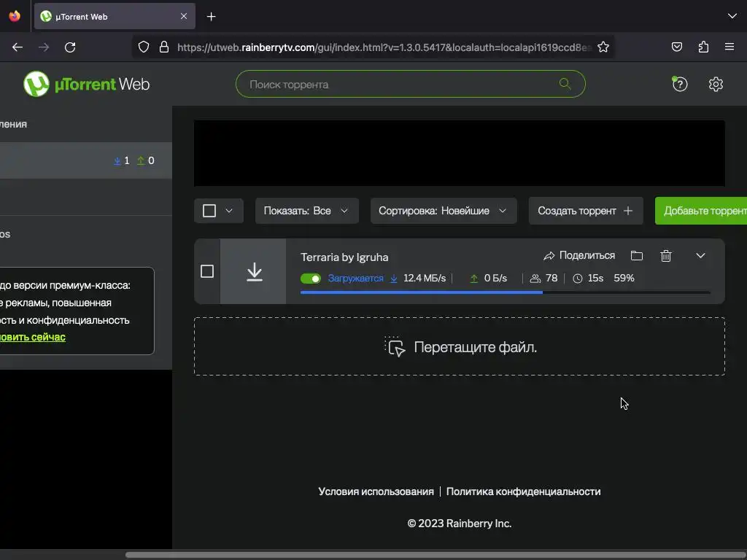Click the green upgrade now link

pyautogui.click(x=32, y=337)
